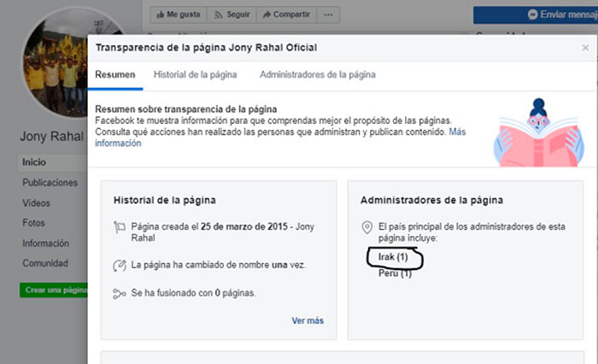This screenshot has height=364, width=598.
Task: Open Fotos in the left sidebar
Action: tap(33, 223)
